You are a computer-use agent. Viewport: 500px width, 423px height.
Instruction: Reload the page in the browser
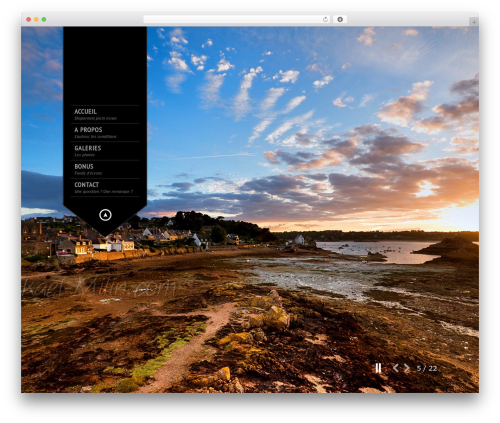[x=325, y=20]
